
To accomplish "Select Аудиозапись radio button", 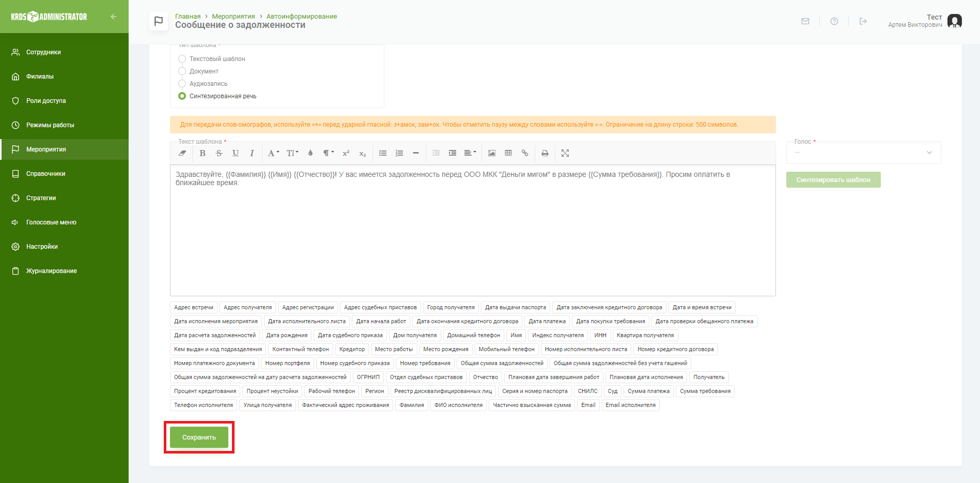I will pyautogui.click(x=182, y=84).
